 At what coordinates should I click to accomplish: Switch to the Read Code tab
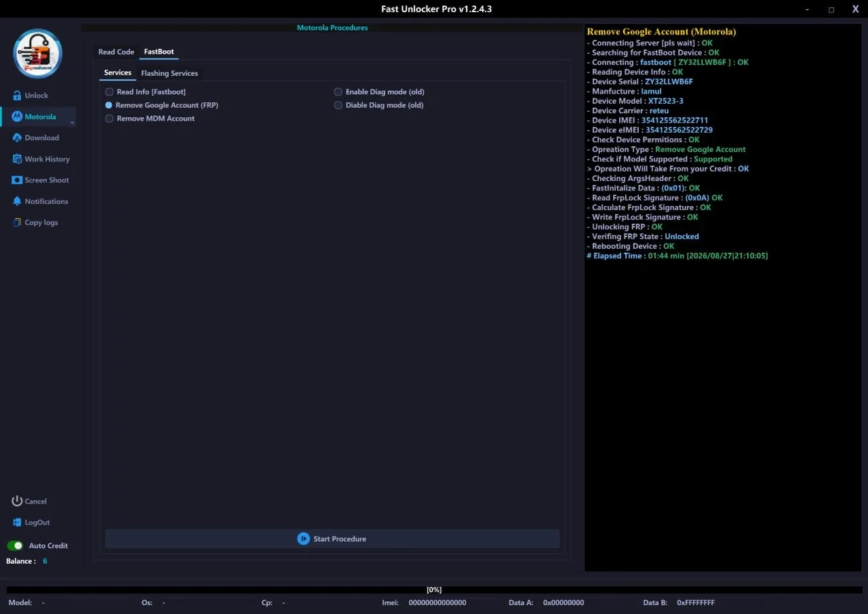(x=116, y=52)
